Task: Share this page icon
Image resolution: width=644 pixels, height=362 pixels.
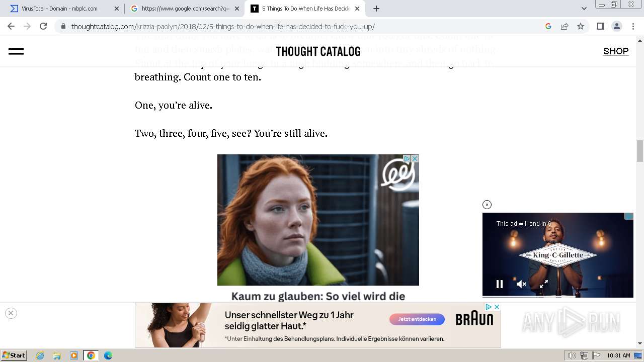Action: pyautogui.click(x=565, y=26)
